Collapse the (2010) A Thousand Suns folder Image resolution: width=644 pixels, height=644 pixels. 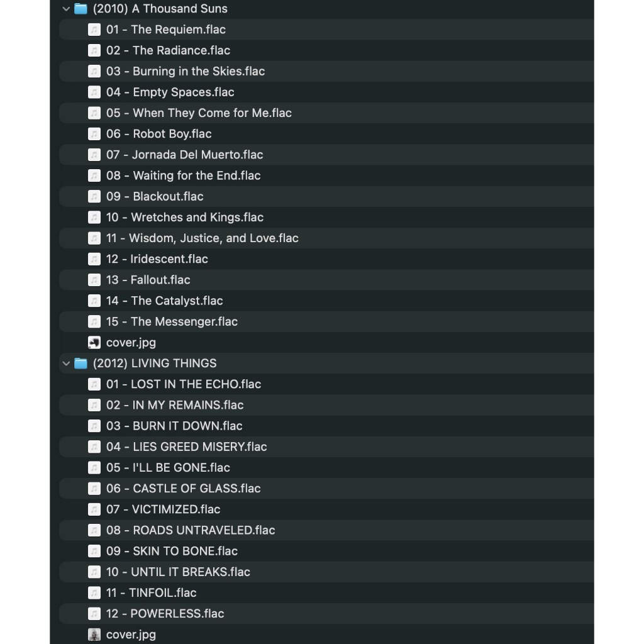(x=66, y=9)
